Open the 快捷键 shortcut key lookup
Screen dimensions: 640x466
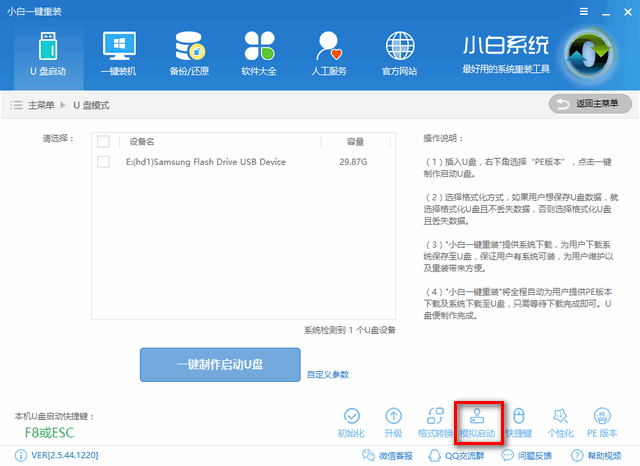click(x=517, y=423)
